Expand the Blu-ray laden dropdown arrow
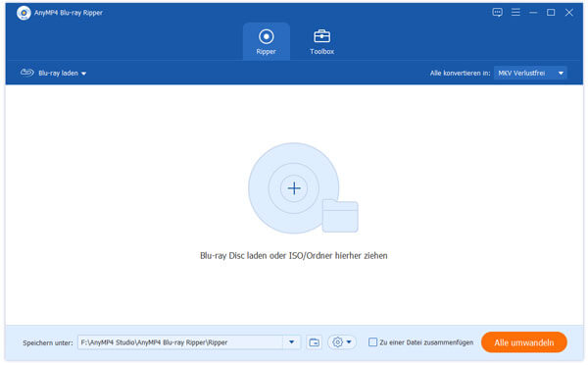The image size is (588, 365). (x=83, y=74)
